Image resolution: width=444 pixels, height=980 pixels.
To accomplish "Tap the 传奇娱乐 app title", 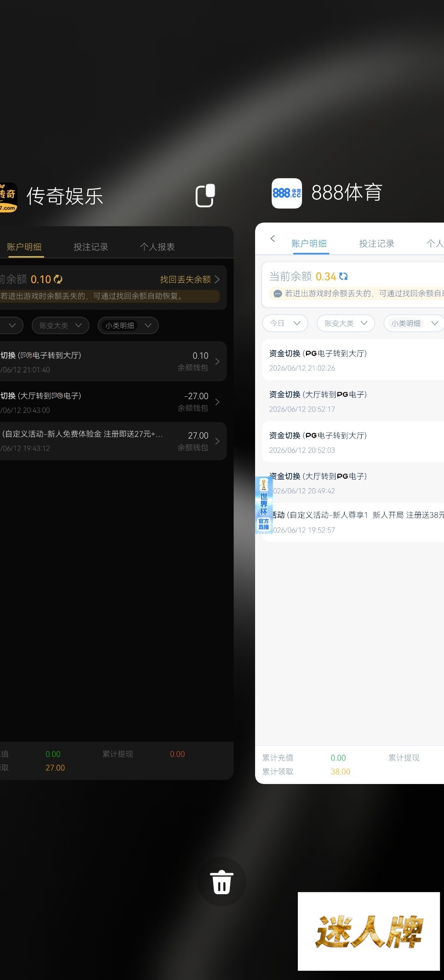I will click(x=64, y=196).
